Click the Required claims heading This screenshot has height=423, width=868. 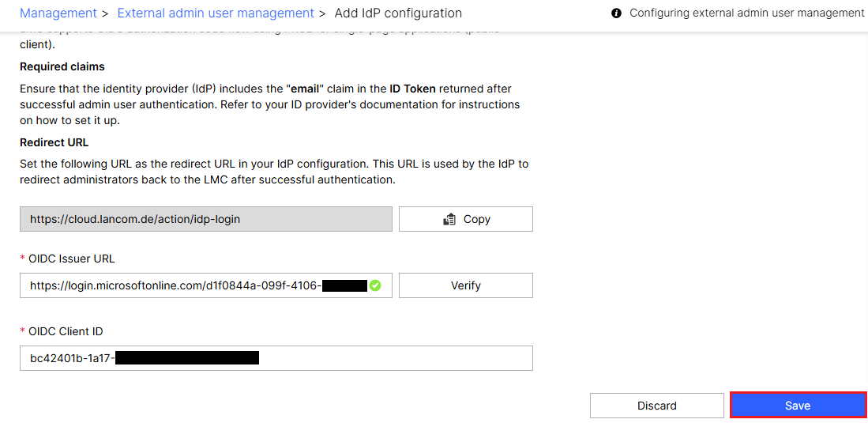(x=62, y=66)
